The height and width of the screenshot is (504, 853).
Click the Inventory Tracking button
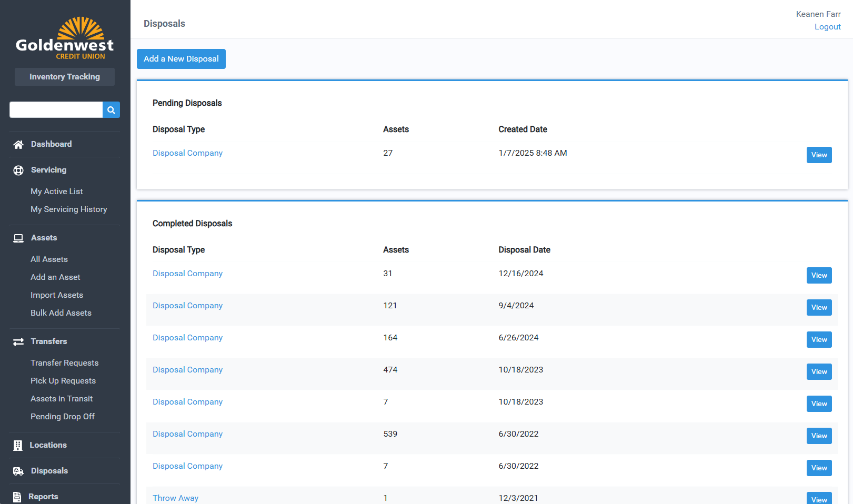(65, 77)
